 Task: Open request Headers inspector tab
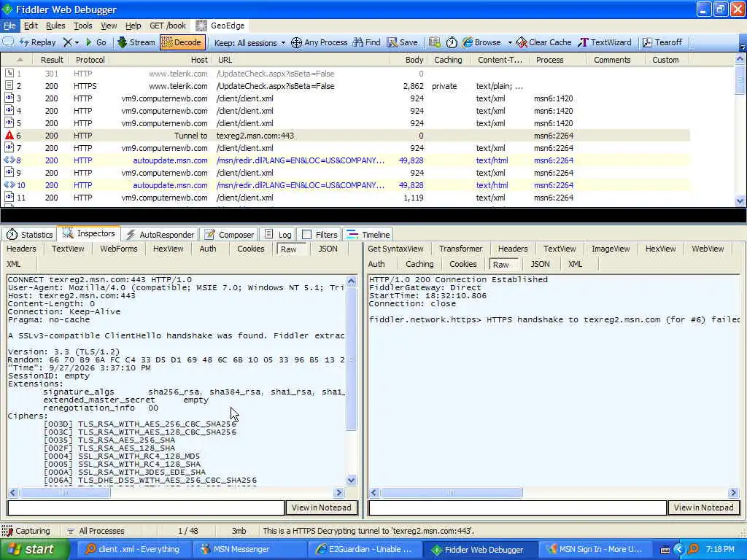[x=21, y=249]
